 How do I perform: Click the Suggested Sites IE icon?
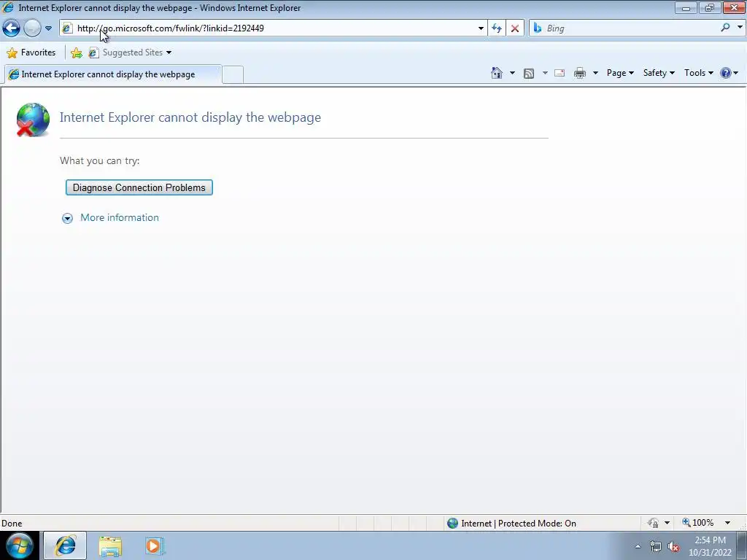pyautogui.click(x=94, y=52)
